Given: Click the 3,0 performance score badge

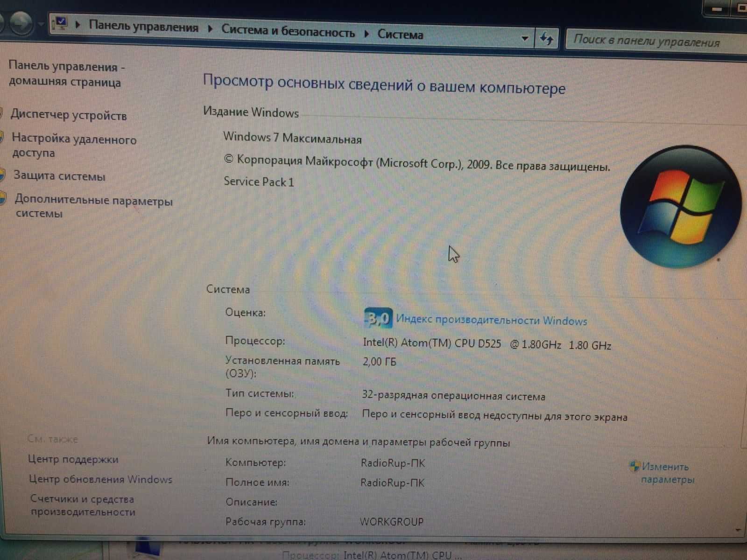Looking at the screenshot, I should coord(378,318).
